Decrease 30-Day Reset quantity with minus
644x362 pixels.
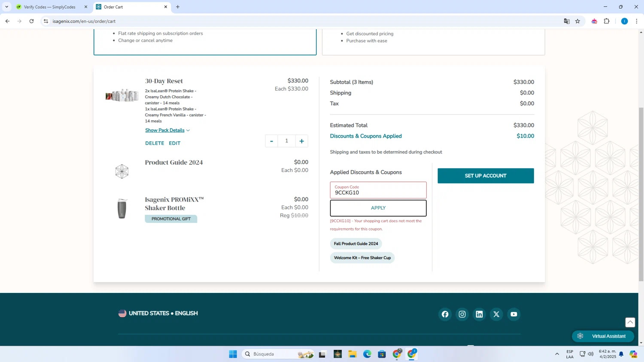click(271, 141)
